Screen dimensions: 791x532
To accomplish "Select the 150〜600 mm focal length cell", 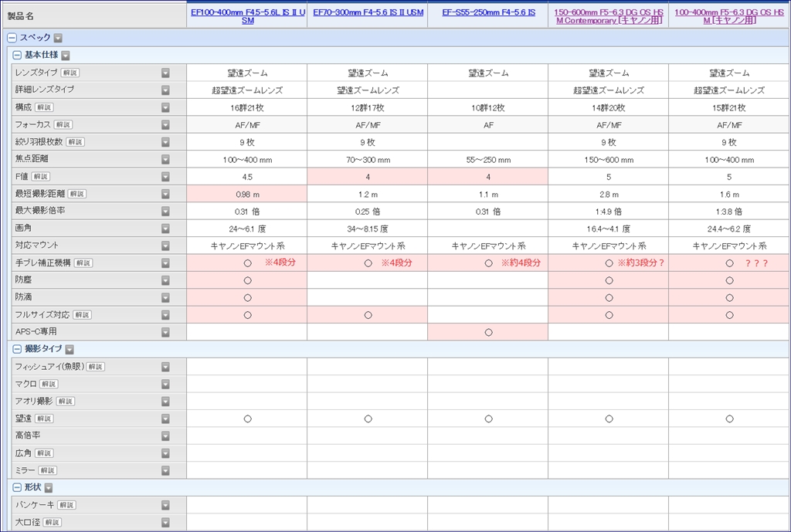I will click(609, 160).
